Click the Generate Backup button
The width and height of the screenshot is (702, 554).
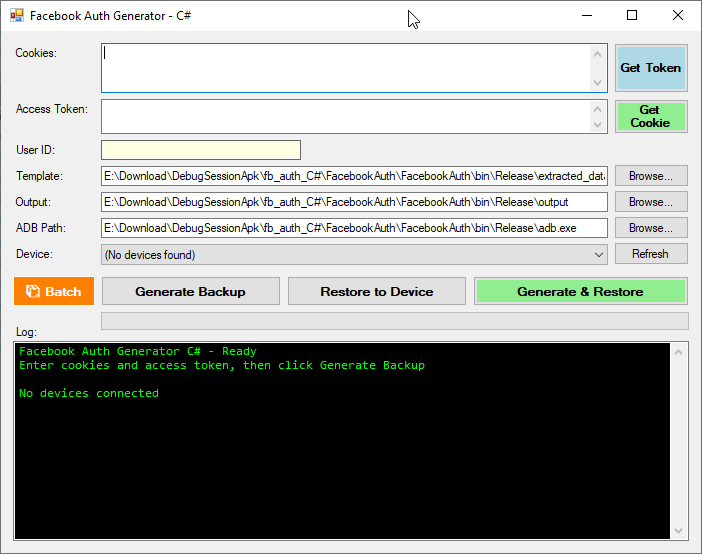(190, 291)
